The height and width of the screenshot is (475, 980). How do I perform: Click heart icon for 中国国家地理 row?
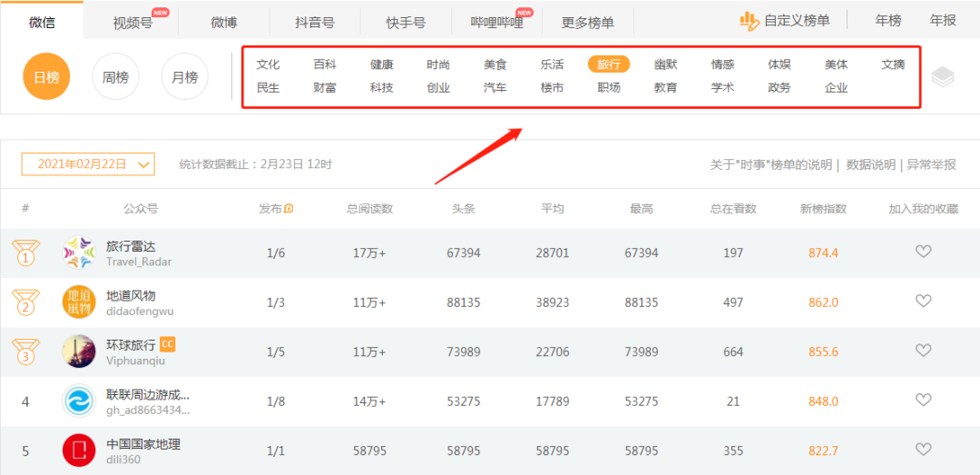tap(923, 450)
